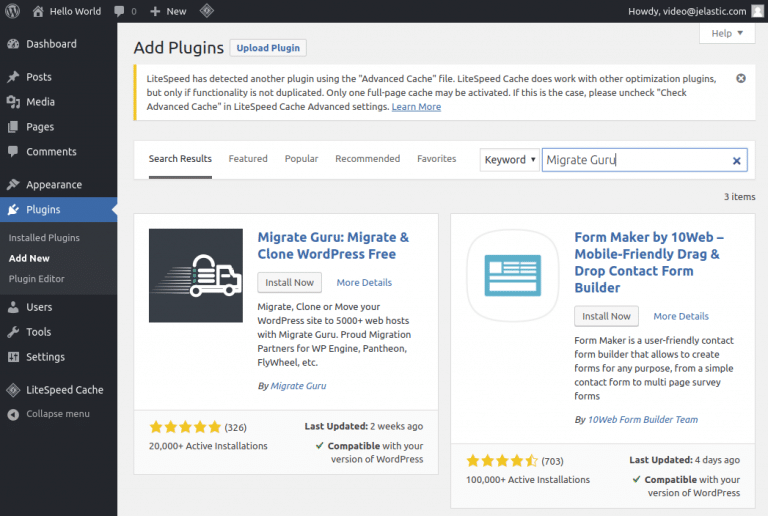Click the (326) ratings count
768x516 pixels.
[x=236, y=427]
